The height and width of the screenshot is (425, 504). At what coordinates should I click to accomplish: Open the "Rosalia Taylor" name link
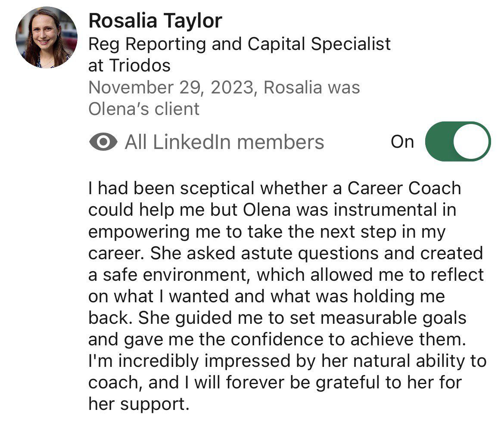coord(155,21)
